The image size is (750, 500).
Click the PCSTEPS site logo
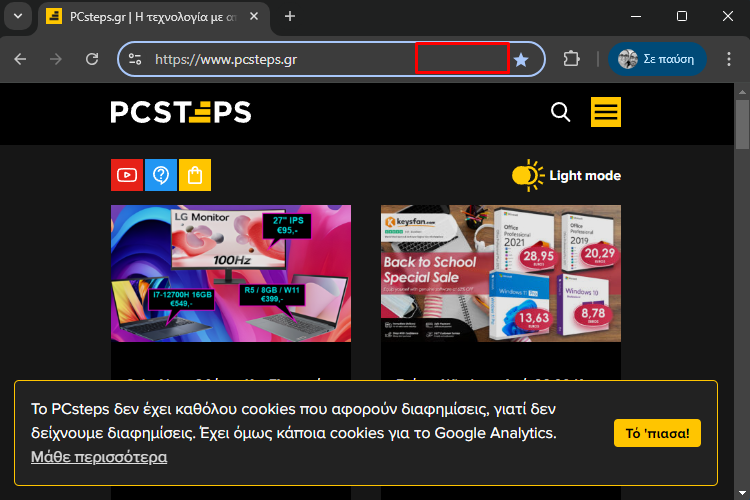click(x=181, y=112)
